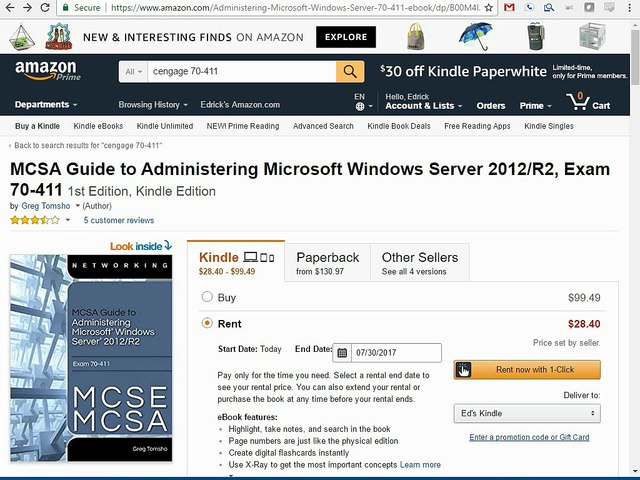Screen dimensions: 640x480
Task: Reload the page
Action: pos(46,7)
